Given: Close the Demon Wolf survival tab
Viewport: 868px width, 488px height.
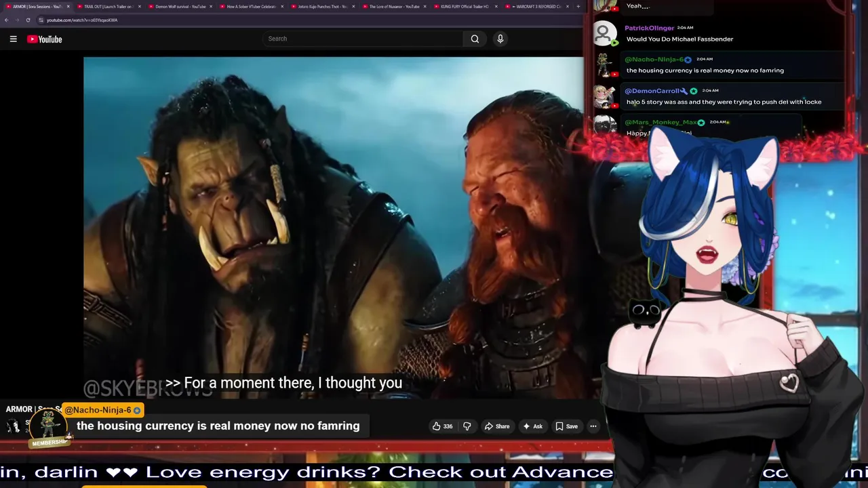Looking at the screenshot, I should coord(211,7).
